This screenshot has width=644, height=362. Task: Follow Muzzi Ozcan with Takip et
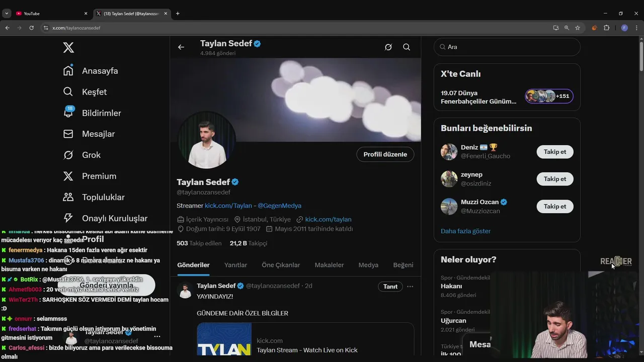555,206
